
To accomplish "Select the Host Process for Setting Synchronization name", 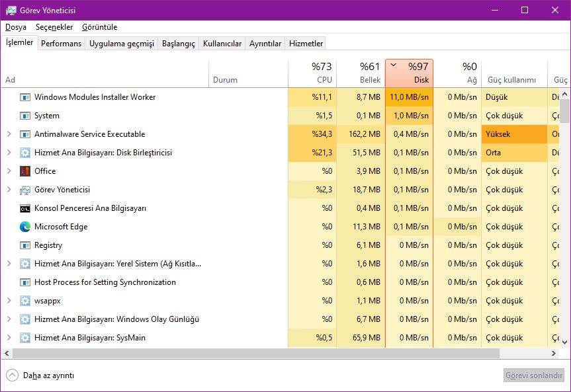I will [105, 282].
